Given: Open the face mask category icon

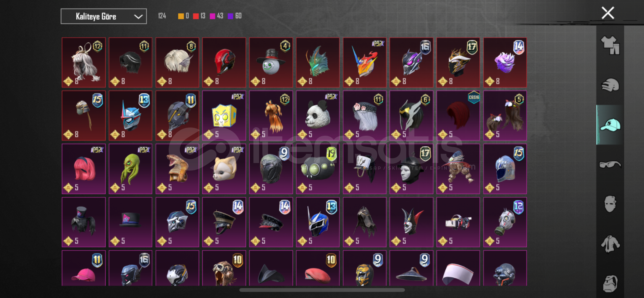Looking at the screenshot, I should (x=610, y=204).
